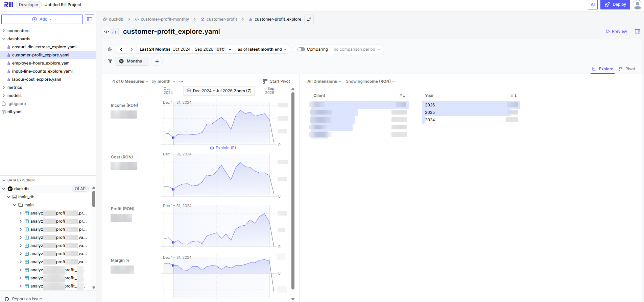Click the duckdb connector icon in Data Explorer
The height and width of the screenshot is (302, 644).
pyautogui.click(x=10, y=189)
